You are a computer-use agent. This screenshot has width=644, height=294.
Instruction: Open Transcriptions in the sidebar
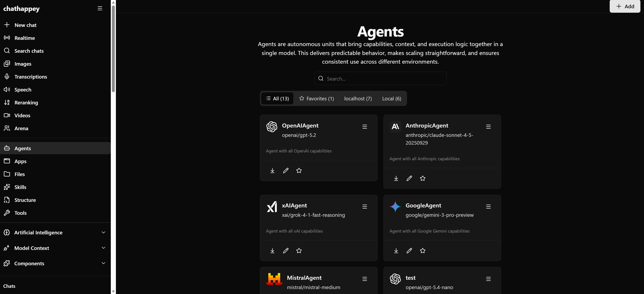(55, 77)
